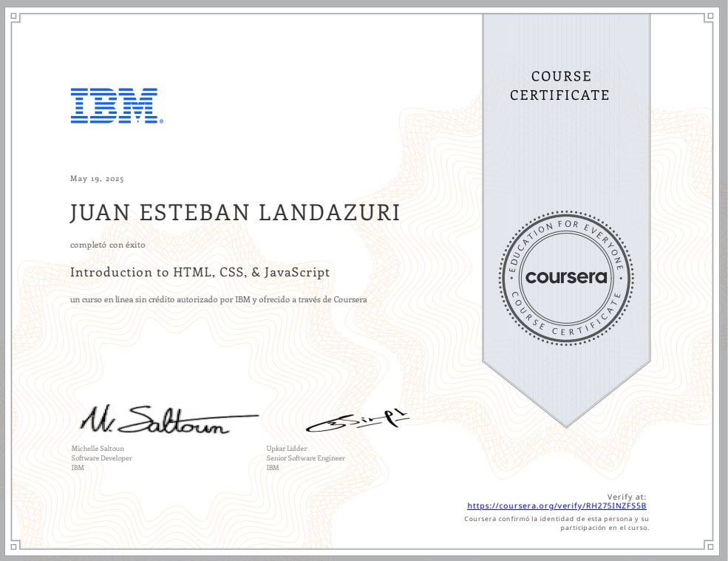Click the IBM logo
The width and height of the screenshot is (728, 561).
coord(117,106)
